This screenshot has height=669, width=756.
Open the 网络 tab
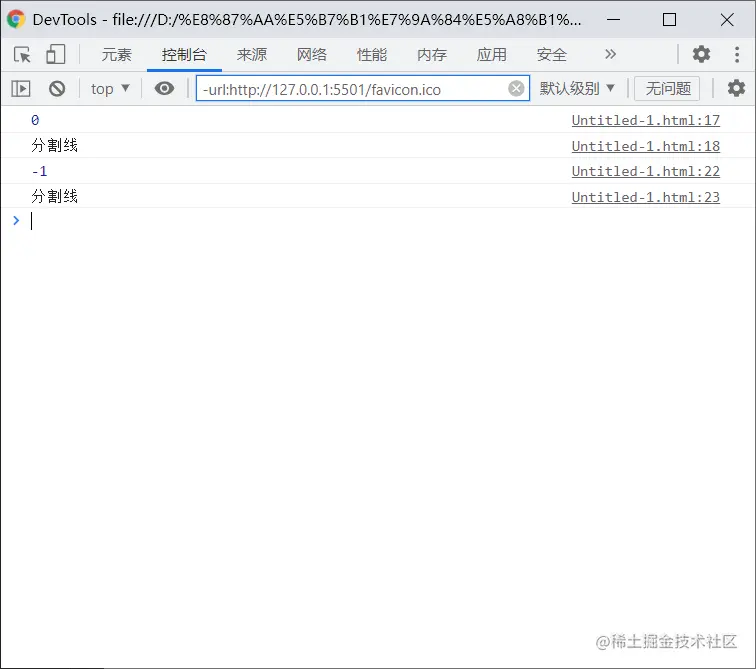(x=311, y=54)
